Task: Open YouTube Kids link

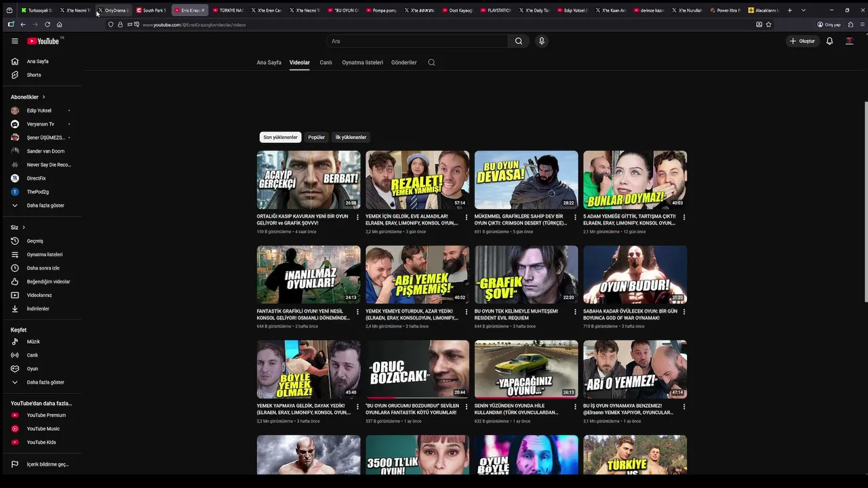Action: click(x=41, y=442)
